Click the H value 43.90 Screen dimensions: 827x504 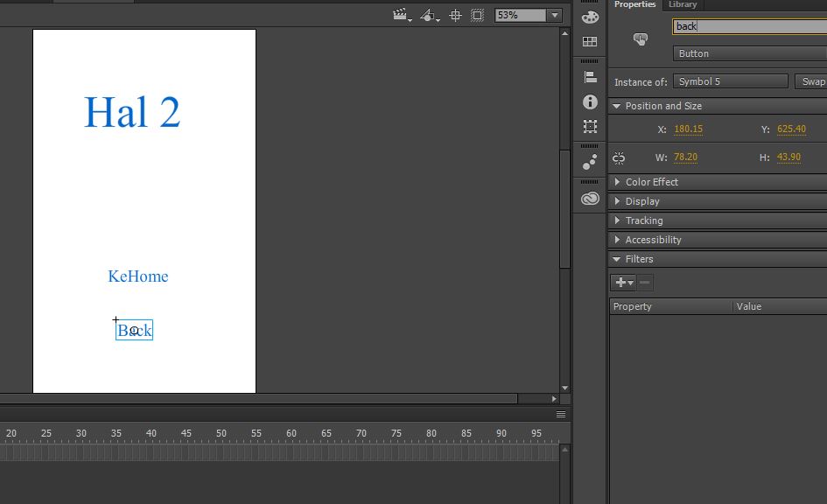[x=788, y=157]
